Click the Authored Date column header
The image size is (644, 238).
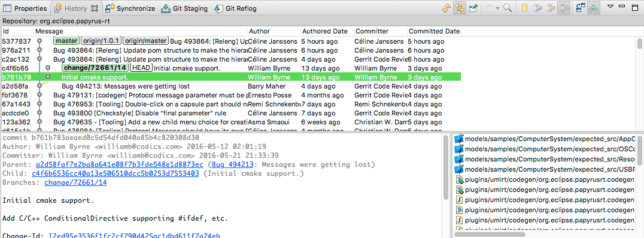point(327,31)
